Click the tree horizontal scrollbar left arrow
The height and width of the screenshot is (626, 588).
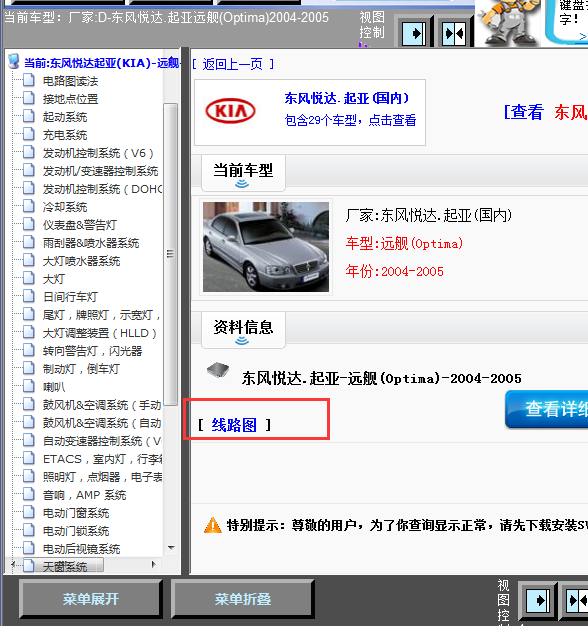[12, 565]
